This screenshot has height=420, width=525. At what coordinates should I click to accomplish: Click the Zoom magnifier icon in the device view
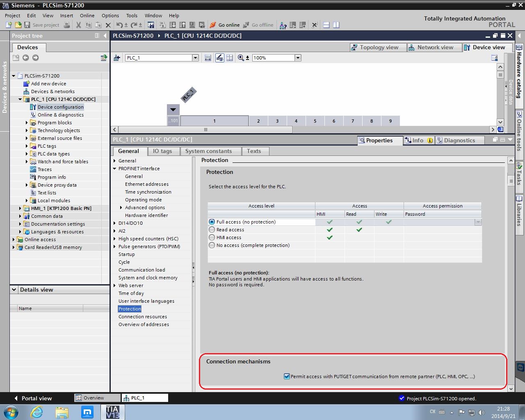coord(241,58)
